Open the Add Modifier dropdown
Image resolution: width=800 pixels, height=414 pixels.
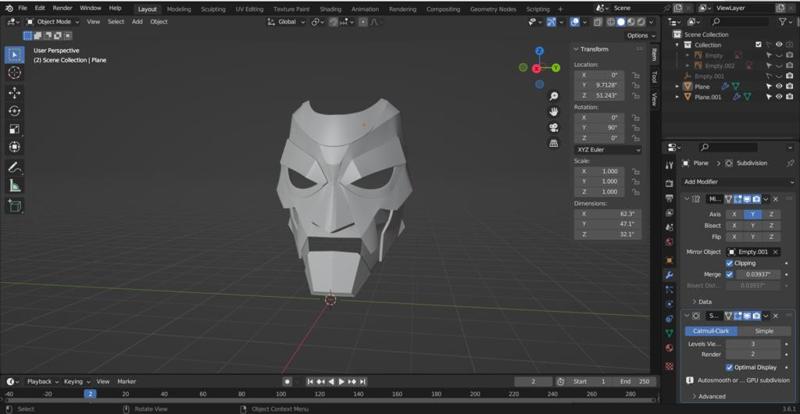[738, 182]
